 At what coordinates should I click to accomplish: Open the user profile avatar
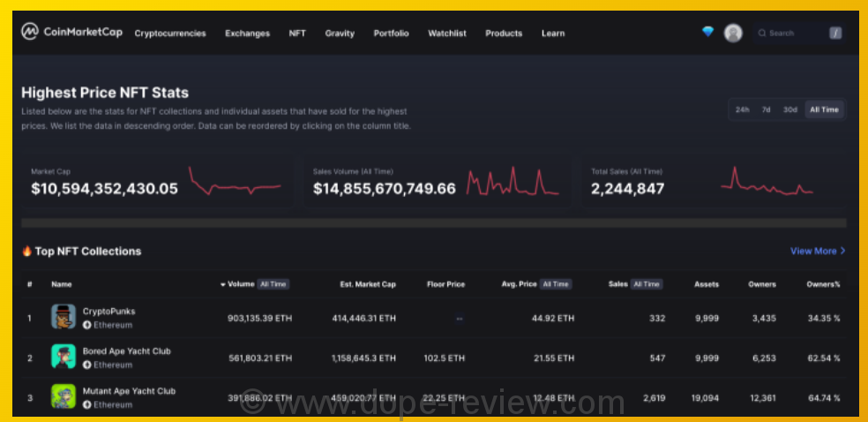[733, 33]
